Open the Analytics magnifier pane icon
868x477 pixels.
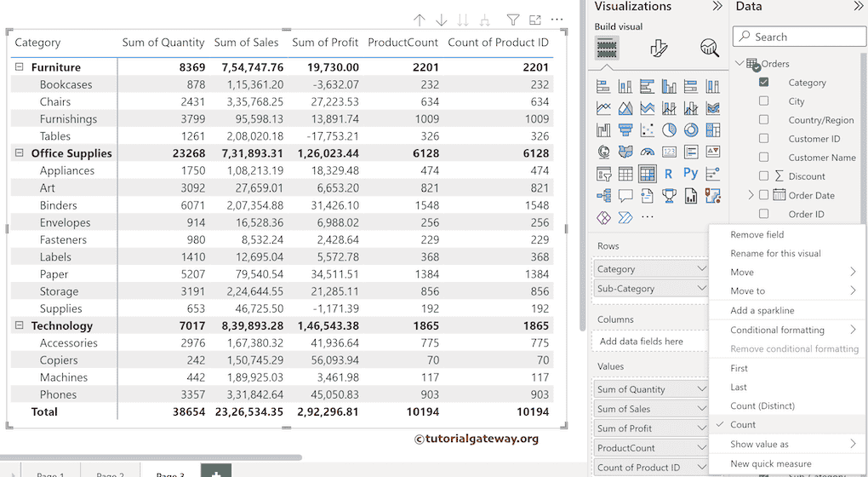tap(709, 49)
